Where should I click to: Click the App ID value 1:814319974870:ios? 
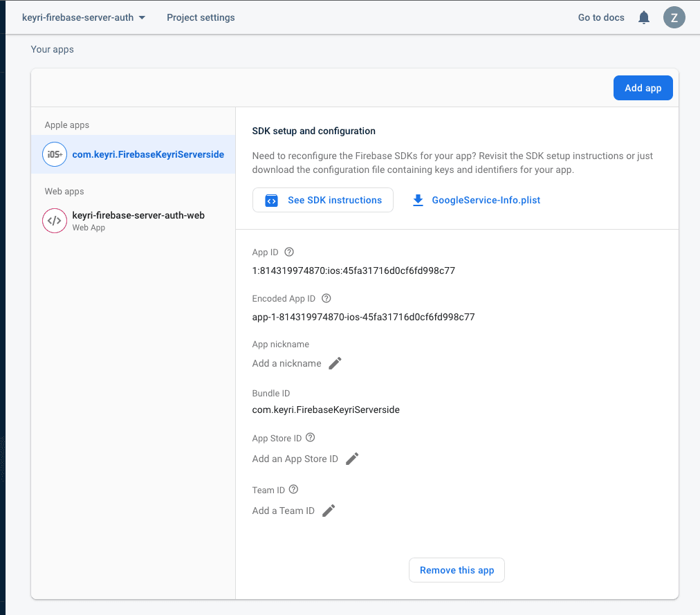click(353, 270)
